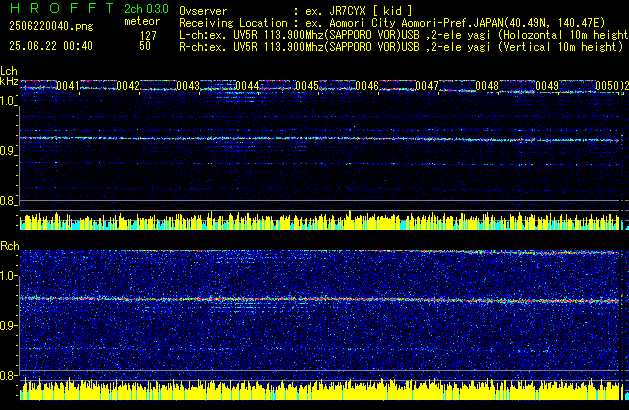
Task: Click the 0.8 tick on Lch axis
Action: point(8,201)
